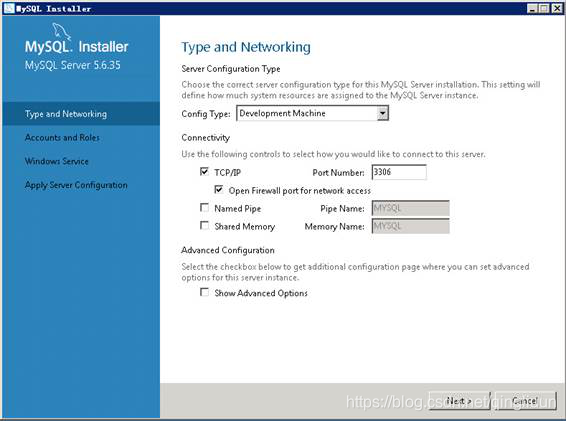Click the Cancel button

click(x=525, y=401)
